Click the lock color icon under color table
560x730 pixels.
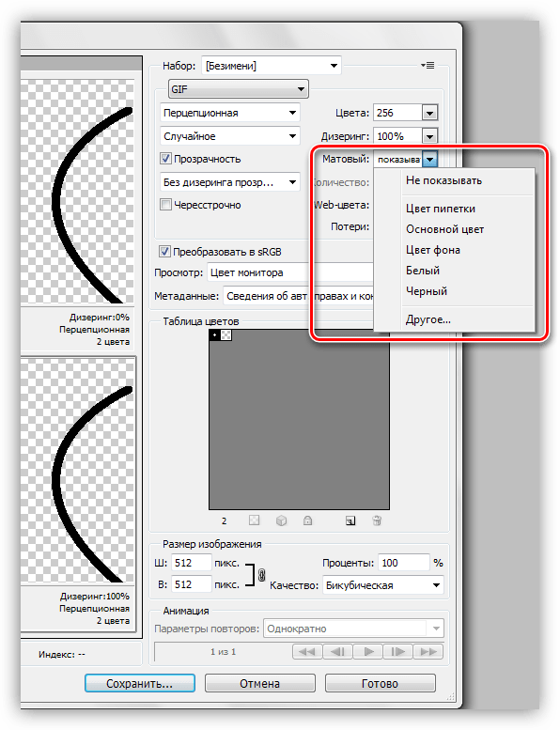coord(307,520)
